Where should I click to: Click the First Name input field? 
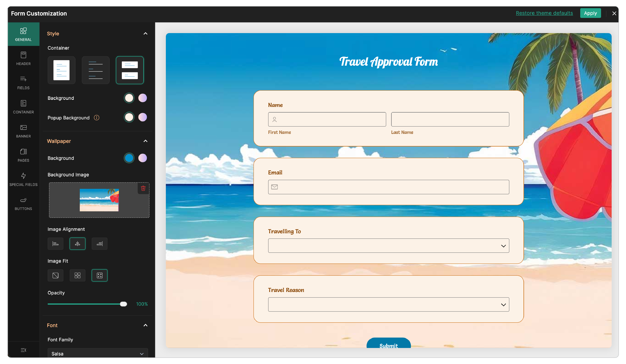(x=327, y=119)
